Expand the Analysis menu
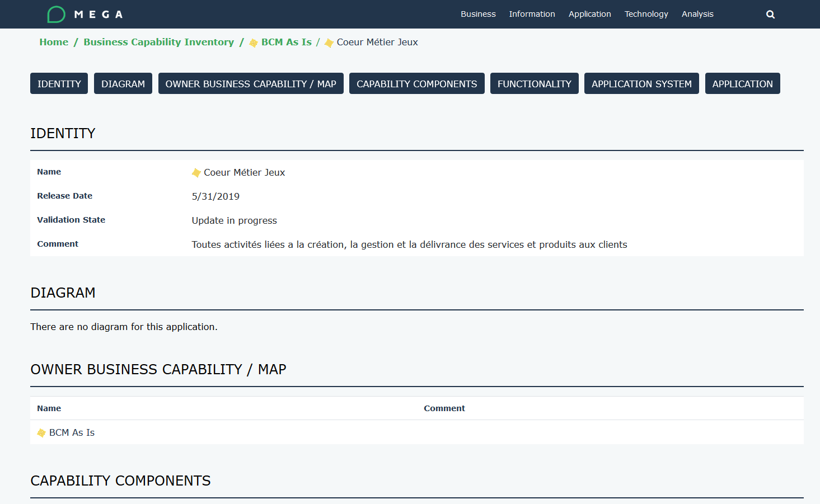The height and width of the screenshot is (504, 820). tap(697, 14)
